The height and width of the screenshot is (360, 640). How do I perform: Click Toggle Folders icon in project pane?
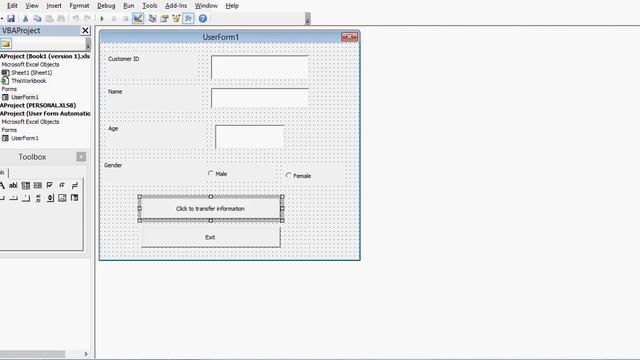[x=6, y=44]
